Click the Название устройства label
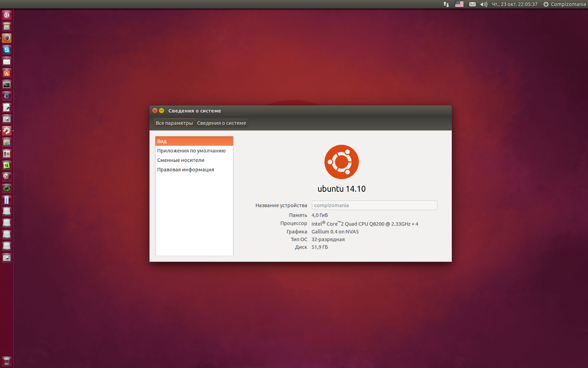 tap(281, 205)
